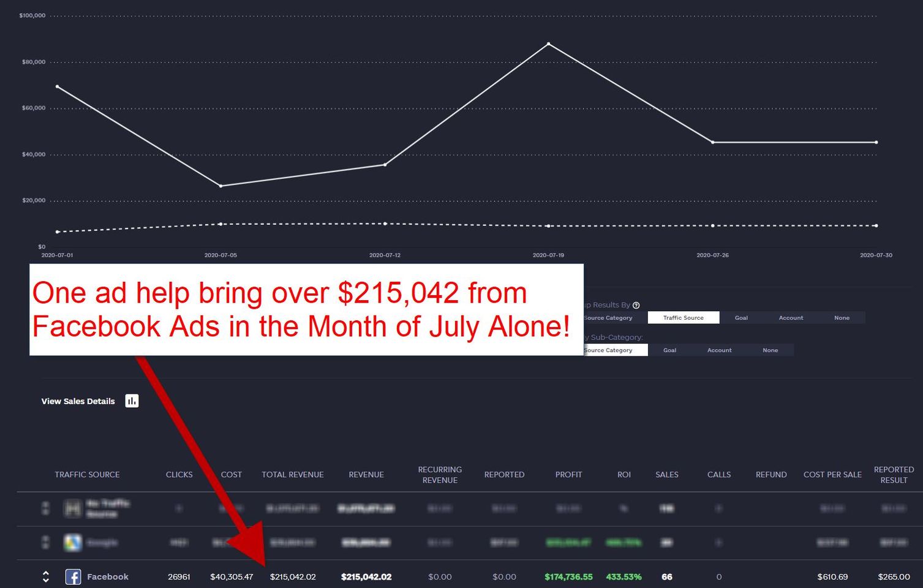Click Facebook clicks value 26961

[x=179, y=577]
